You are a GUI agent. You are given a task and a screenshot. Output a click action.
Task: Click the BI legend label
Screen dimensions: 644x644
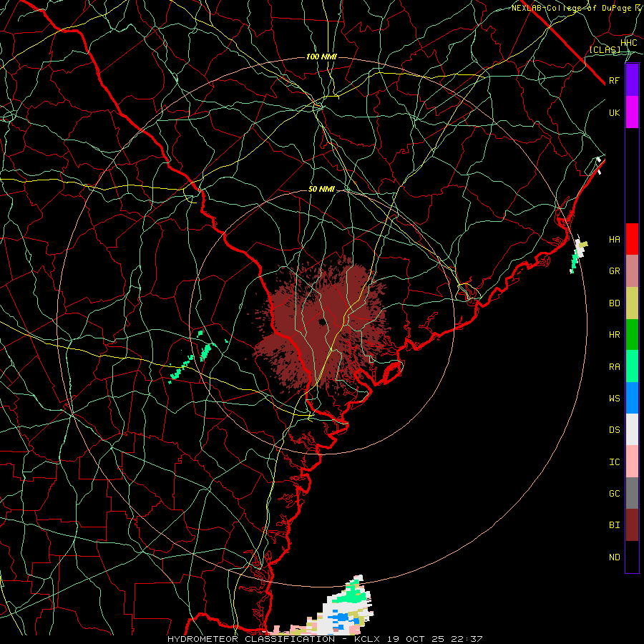tap(615, 525)
